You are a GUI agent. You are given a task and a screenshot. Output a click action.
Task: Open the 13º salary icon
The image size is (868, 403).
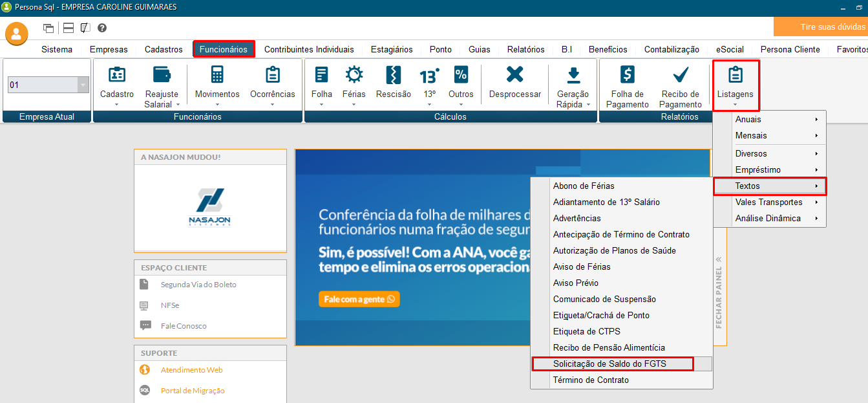(429, 76)
